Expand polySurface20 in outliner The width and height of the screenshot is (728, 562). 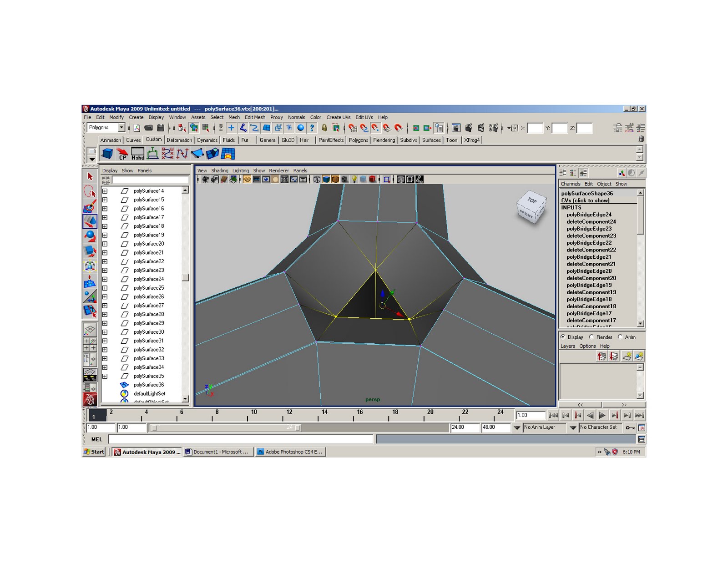[x=105, y=244]
